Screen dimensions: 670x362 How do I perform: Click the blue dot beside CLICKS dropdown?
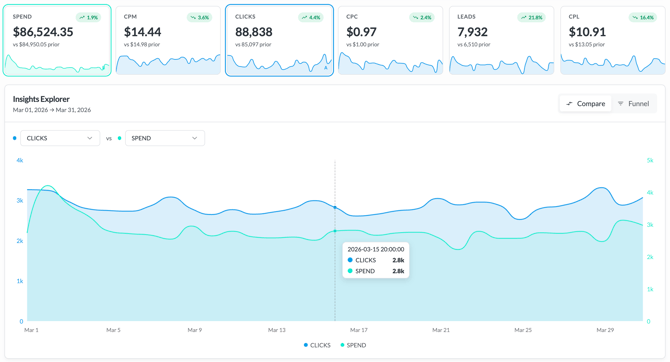pos(15,138)
